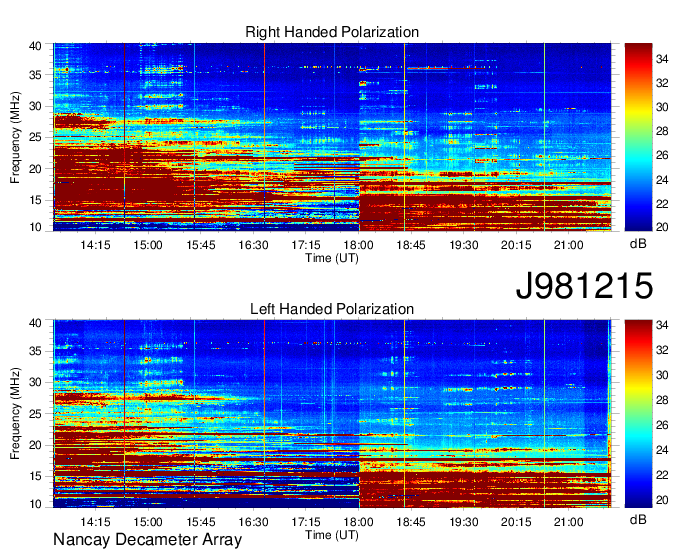Click the left-handed spectrogram image
The width and height of the screenshot is (680, 552).
pyautogui.click(x=332, y=414)
